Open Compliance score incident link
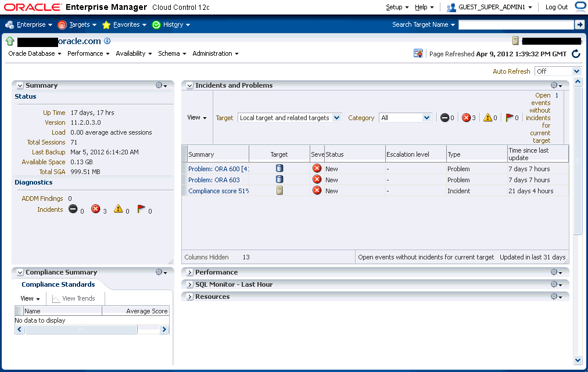The width and height of the screenshot is (588, 372). tap(218, 191)
